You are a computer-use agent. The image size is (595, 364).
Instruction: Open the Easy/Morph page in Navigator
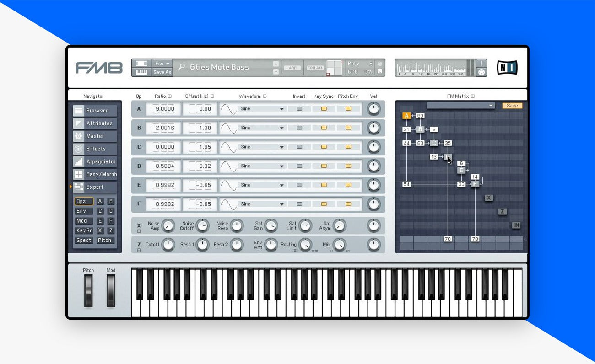[95, 174]
